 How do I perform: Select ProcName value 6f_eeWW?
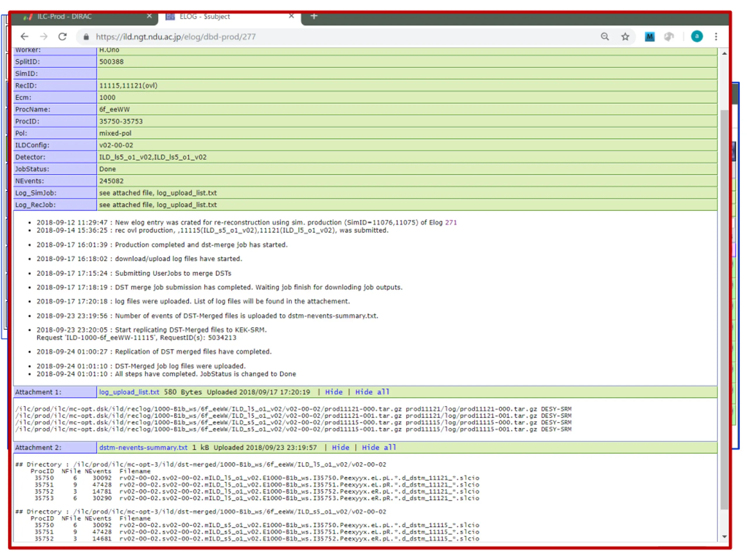(x=114, y=109)
